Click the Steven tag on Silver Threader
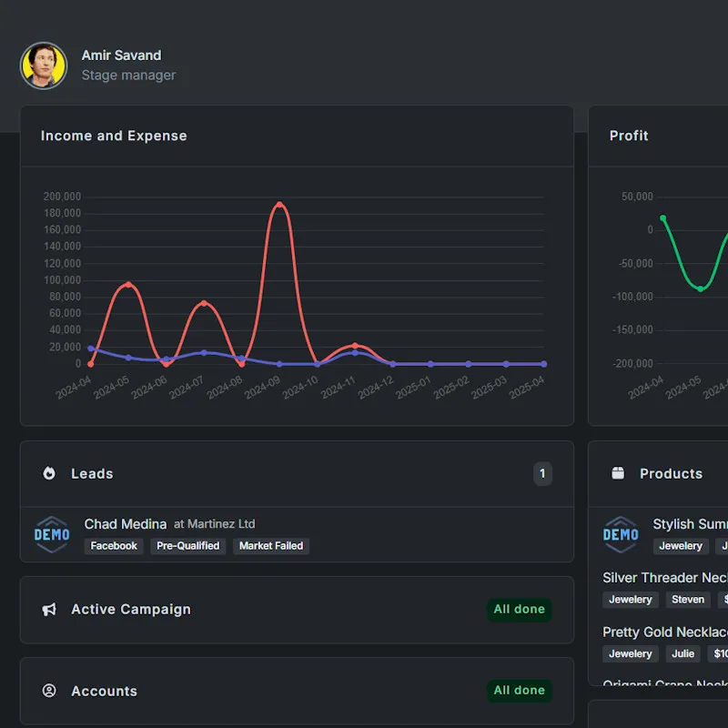 click(x=688, y=600)
